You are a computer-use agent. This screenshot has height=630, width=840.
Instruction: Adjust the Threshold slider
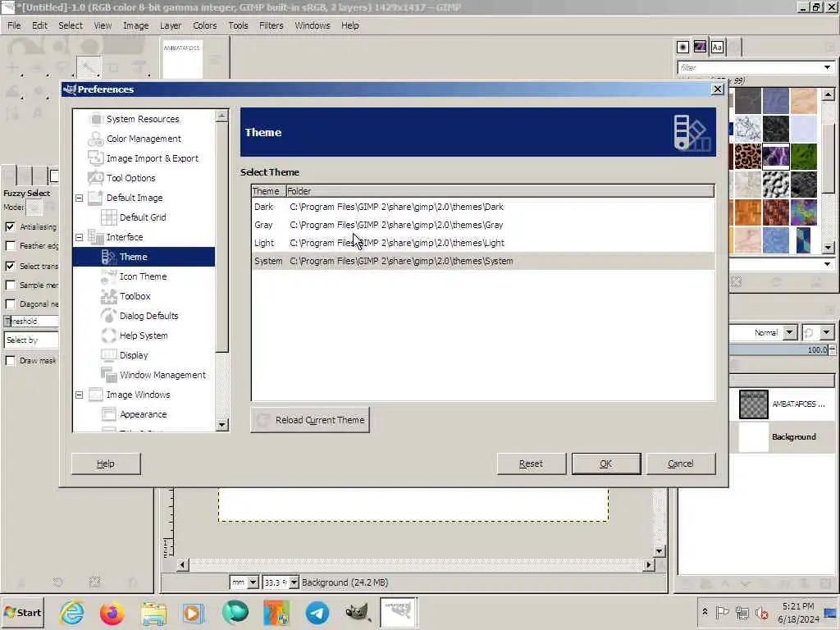point(31,322)
